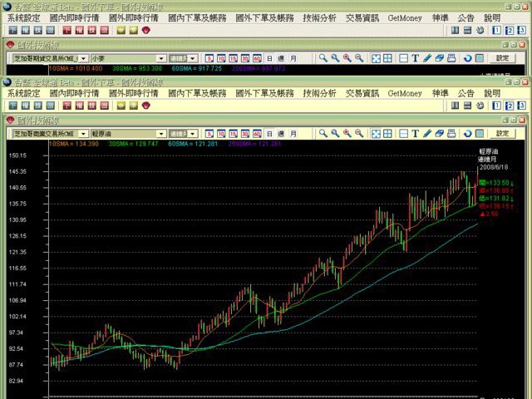Viewport: 532px width, 399px height.
Task: Click the 2008/6/18 date text on chart
Action: pyautogui.click(x=494, y=167)
